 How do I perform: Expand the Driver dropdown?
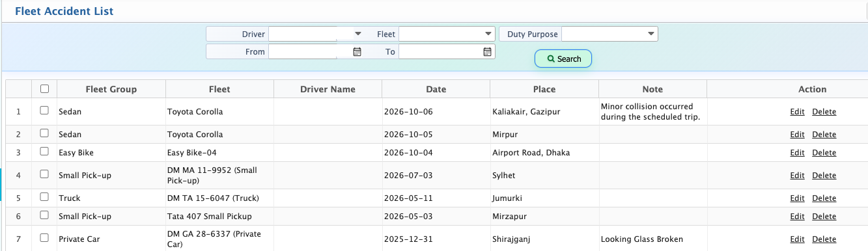point(358,34)
